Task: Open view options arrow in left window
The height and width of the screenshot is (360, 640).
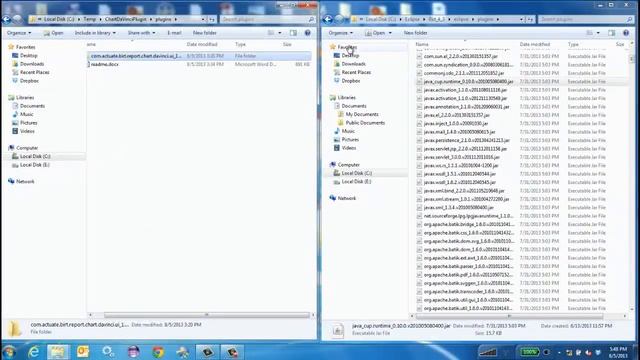Action: click(280, 33)
